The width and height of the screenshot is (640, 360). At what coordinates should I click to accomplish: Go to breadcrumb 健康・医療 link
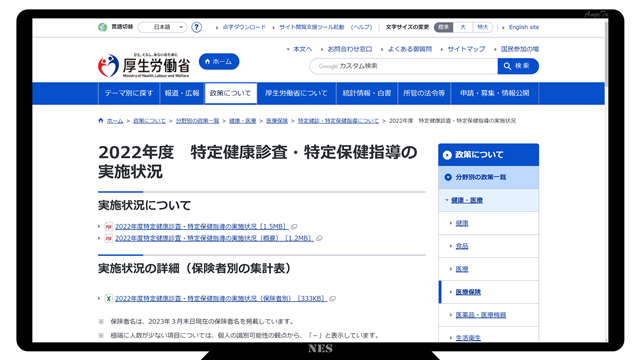[242, 121]
